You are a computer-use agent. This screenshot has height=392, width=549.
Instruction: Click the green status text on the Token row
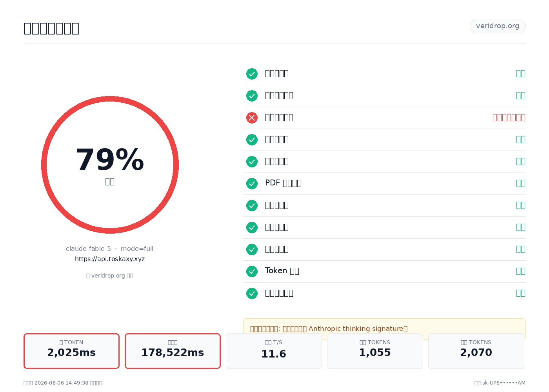pyautogui.click(x=520, y=271)
